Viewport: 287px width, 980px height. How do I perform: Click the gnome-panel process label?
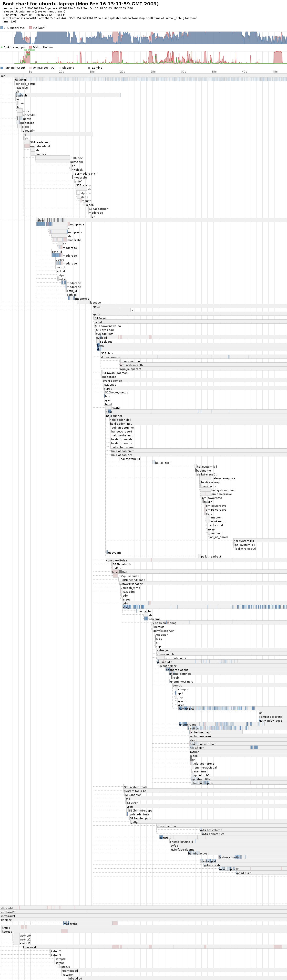click(188, 724)
